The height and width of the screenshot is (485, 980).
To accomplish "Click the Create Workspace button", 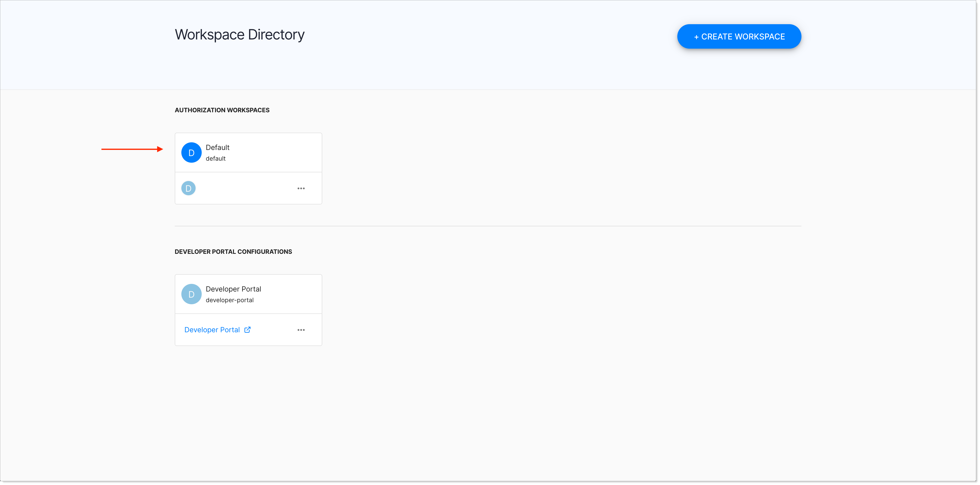I will (x=739, y=37).
